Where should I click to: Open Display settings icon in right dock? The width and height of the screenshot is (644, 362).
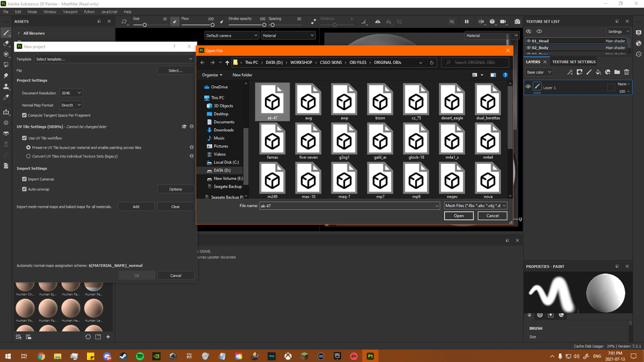tap(639, 32)
